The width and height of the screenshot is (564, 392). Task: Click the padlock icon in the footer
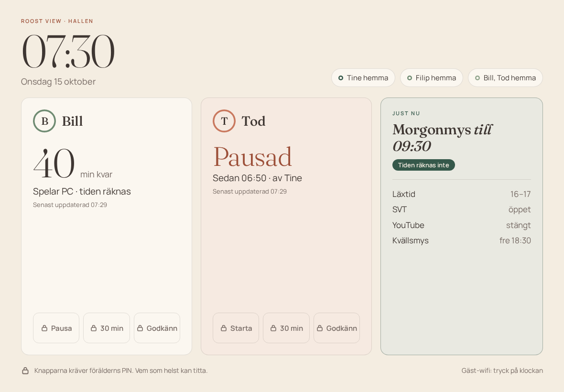(25, 370)
